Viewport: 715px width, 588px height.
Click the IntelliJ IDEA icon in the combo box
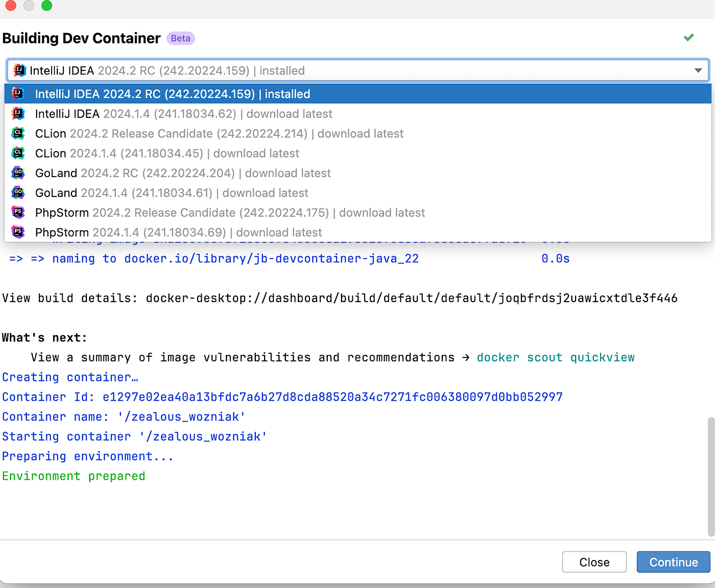click(x=19, y=70)
